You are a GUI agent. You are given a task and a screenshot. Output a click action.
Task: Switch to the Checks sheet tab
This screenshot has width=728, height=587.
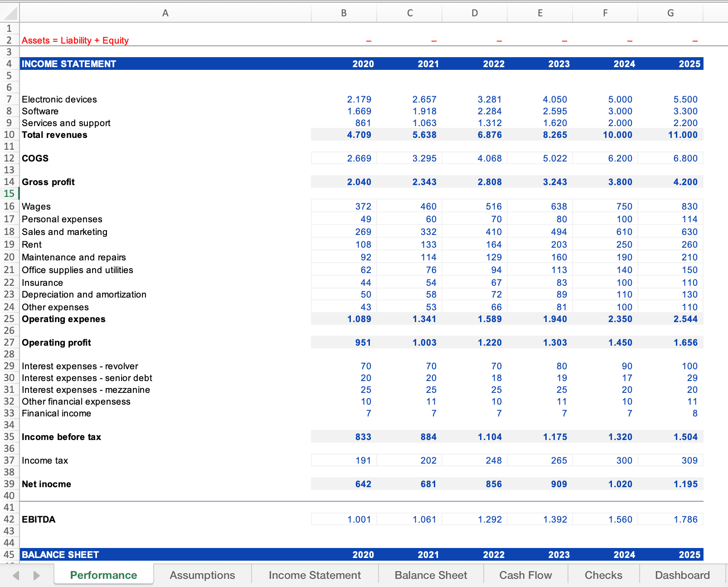pyautogui.click(x=603, y=575)
